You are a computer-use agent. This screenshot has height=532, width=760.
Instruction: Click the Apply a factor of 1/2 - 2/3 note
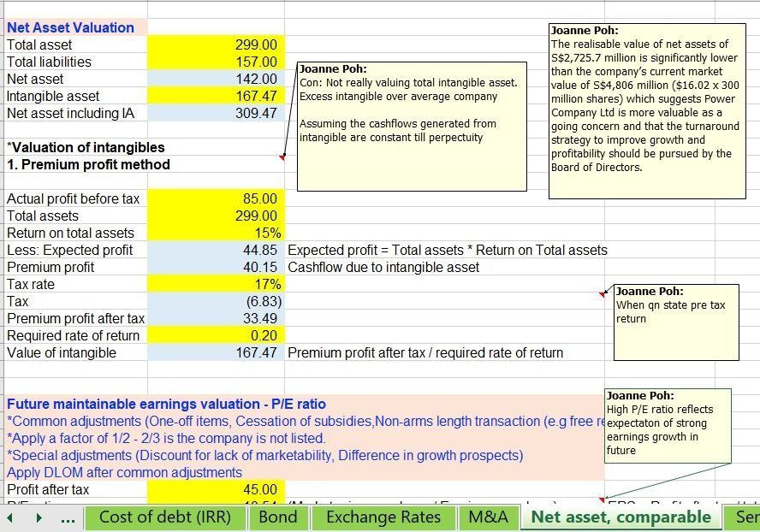[x=166, y=439]
